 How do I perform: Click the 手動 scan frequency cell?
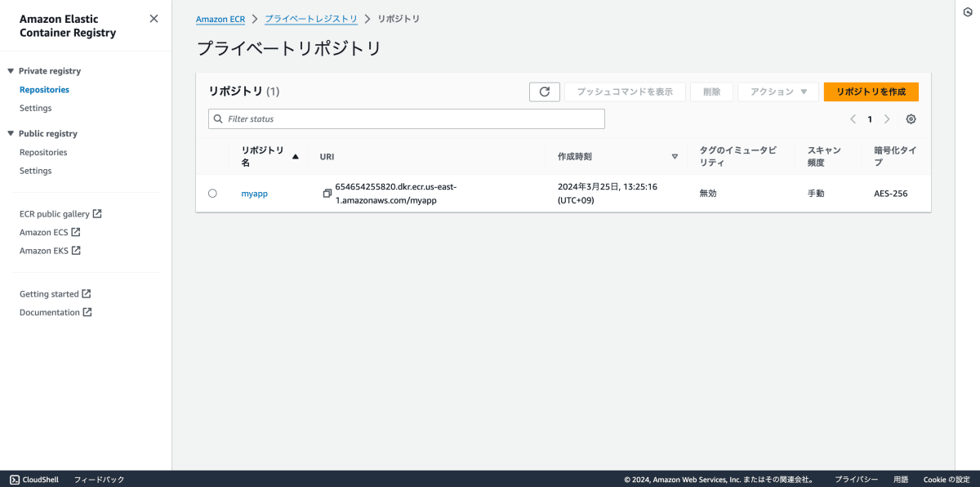tap(816, 194)
